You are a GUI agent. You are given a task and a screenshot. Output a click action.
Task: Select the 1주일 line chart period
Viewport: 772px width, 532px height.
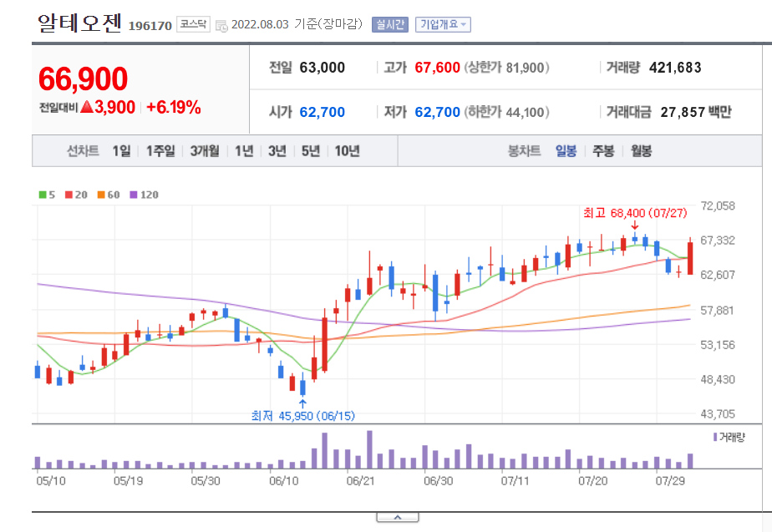(x=160, y=150)
